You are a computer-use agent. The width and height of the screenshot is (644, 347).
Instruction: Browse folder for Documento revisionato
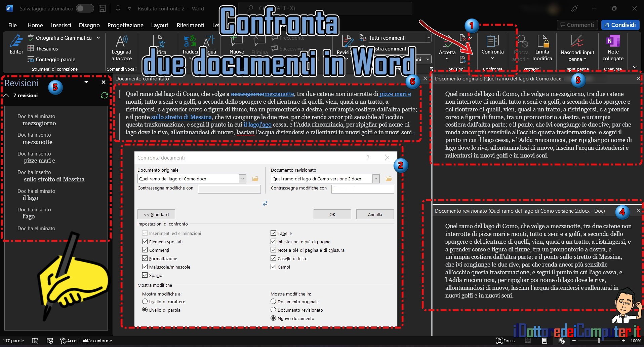tap(389, 179)
